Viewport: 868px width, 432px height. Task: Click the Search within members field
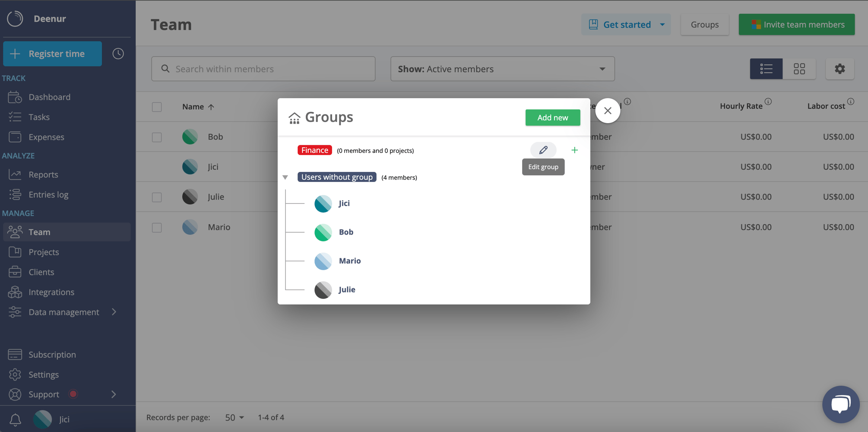tap(263, 69)
